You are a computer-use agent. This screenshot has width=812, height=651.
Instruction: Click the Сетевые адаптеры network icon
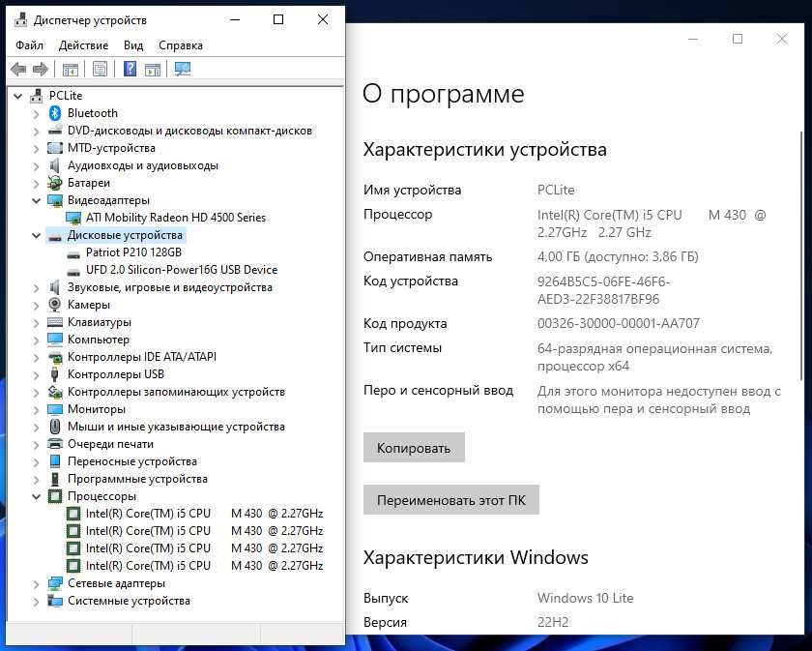pos(55,583)
